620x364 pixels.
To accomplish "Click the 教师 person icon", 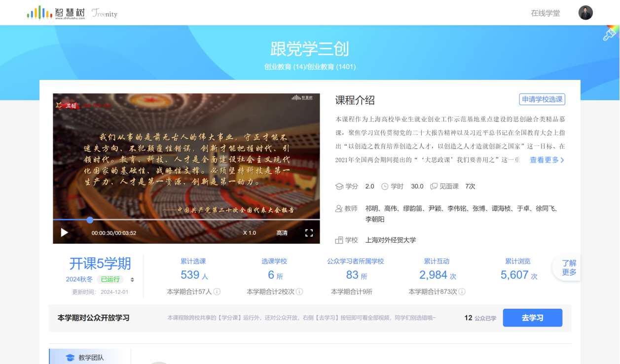I will (339, 209).
